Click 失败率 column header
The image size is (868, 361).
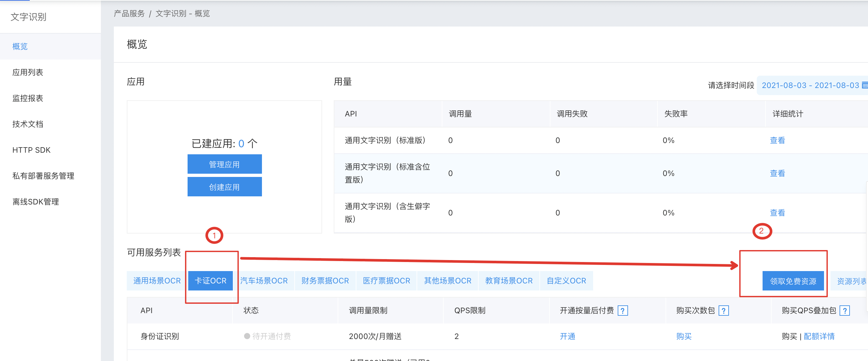(x=676, y=114)
